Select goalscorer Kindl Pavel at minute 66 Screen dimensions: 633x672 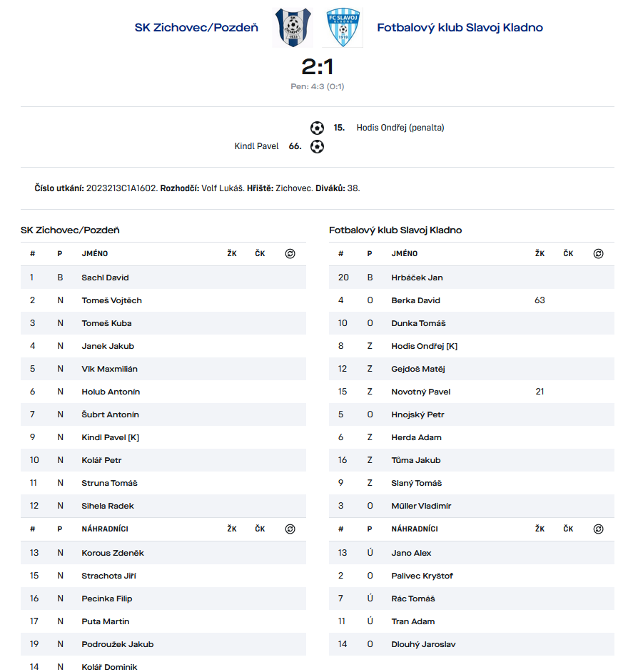coord(256,147)
